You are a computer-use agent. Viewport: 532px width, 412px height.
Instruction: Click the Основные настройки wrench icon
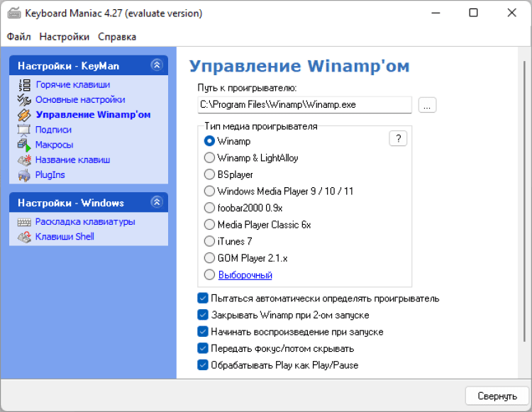click(x=24, y=100)
